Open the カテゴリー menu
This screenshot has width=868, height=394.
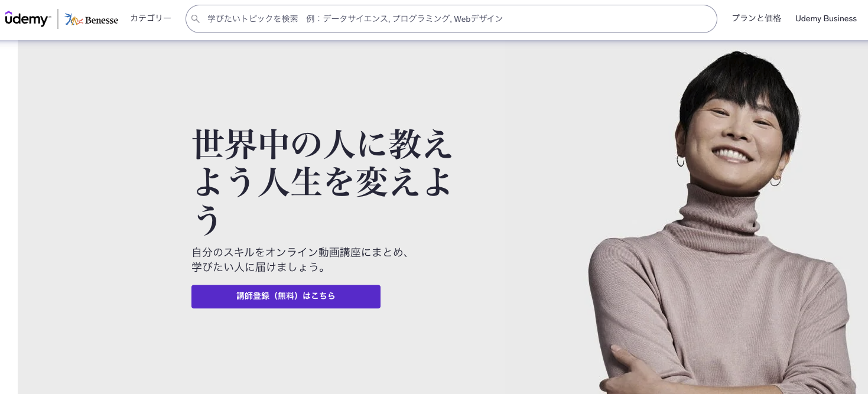[x=151, y=18]
